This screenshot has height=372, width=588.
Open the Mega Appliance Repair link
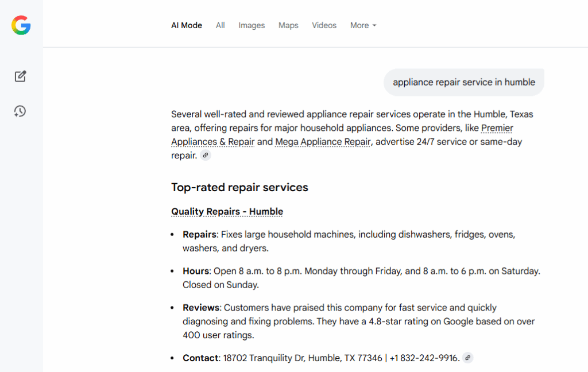point(322,142)
